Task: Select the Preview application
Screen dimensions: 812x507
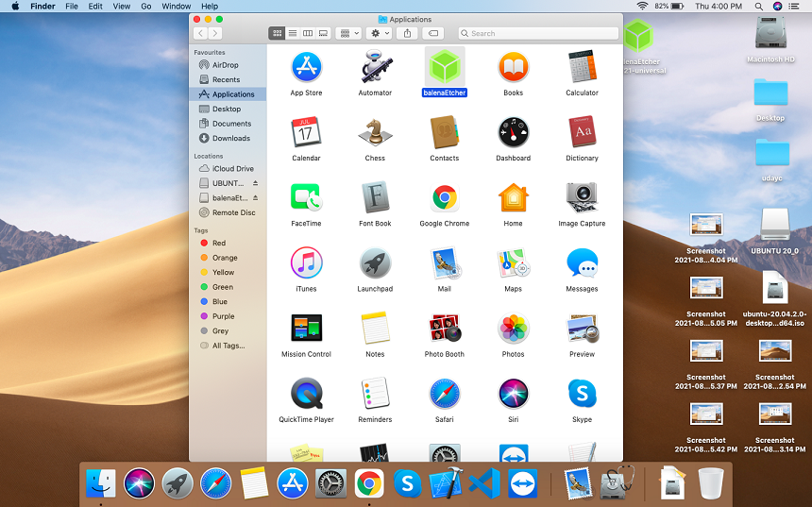Action: (582, 328)
